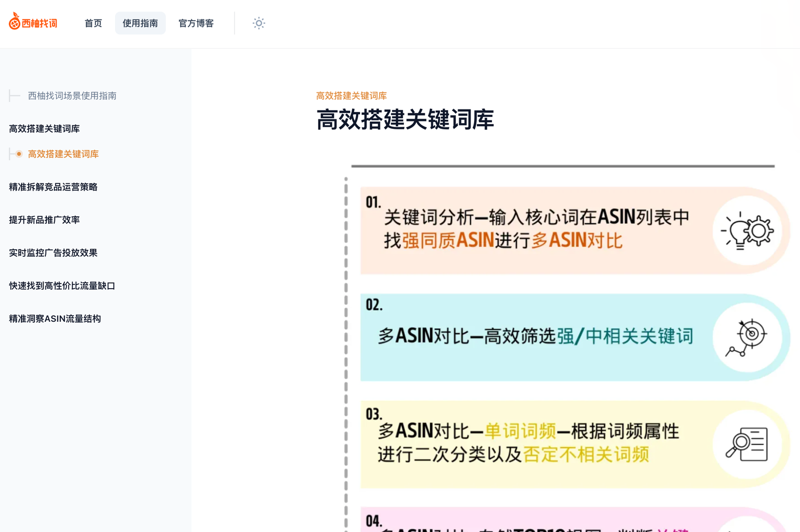
Task: Click the 高效搭建关键词库 breadcrumb label
Action: [351, 95]
